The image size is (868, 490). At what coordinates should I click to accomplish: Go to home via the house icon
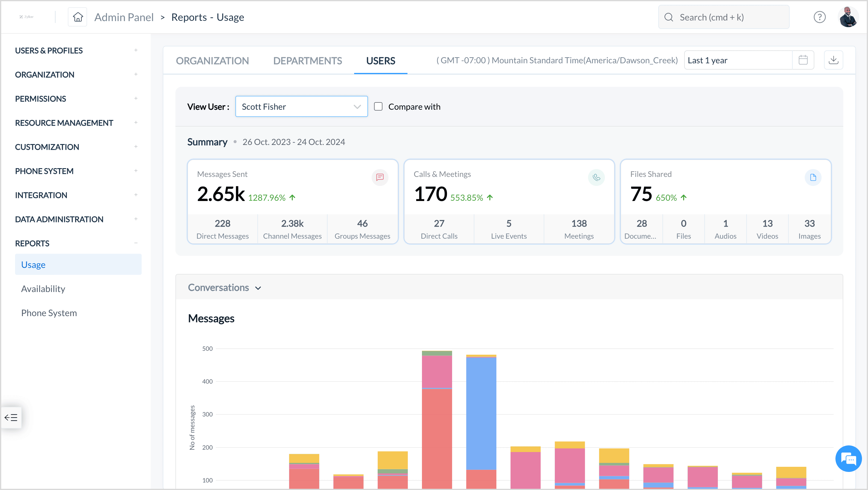click(77, 17)
